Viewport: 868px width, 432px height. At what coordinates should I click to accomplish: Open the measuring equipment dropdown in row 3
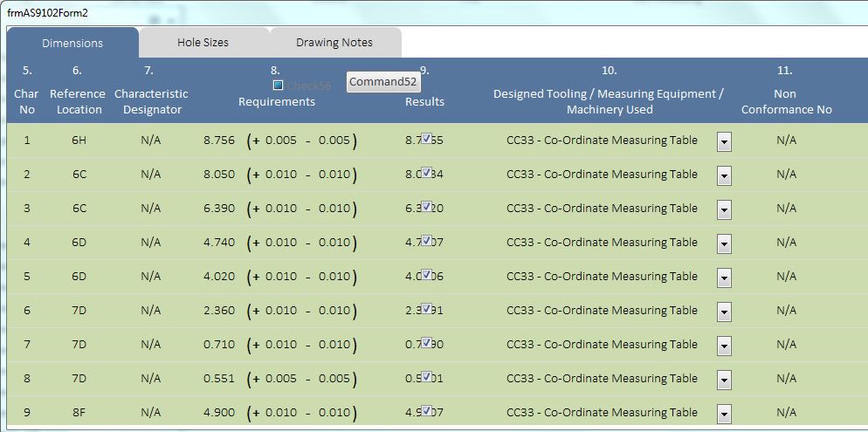[x=724, y=210]
